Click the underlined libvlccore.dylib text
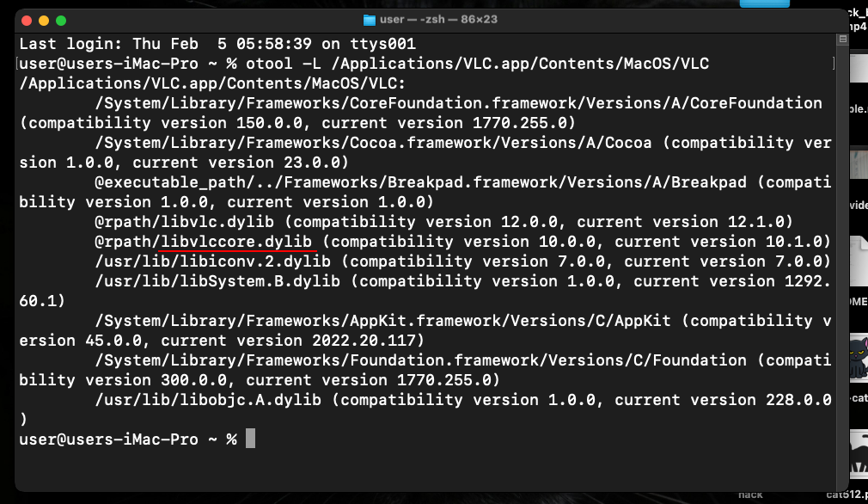The height and width of the screenshot is (504, 868). (237, 242)
